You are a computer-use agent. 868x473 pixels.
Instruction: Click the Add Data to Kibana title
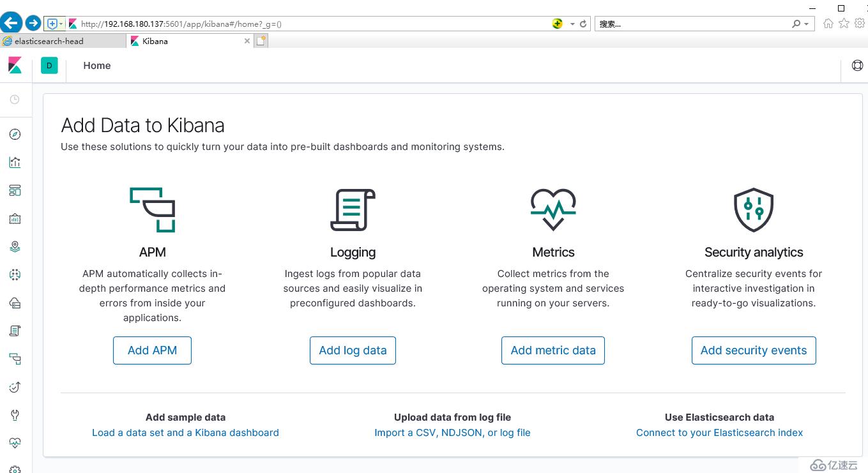(142, 125)
